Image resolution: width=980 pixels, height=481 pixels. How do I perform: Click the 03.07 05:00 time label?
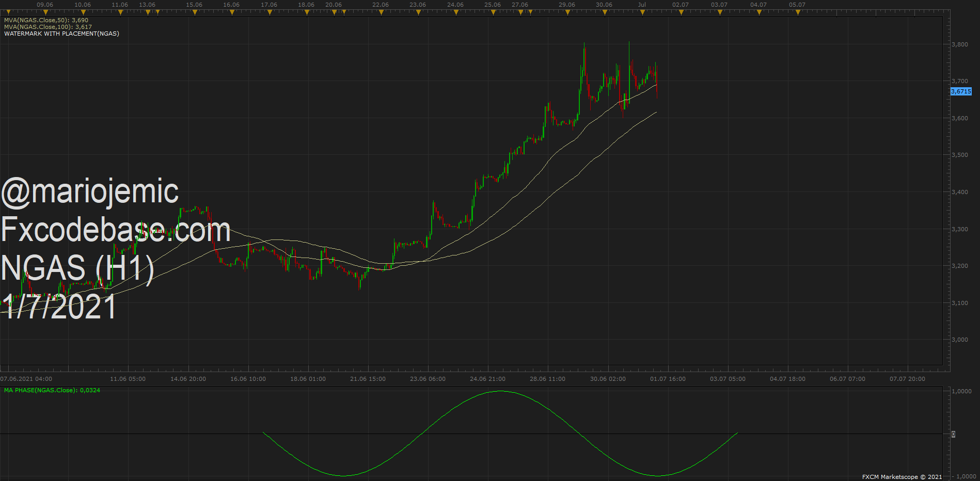(x=728, y=379)
